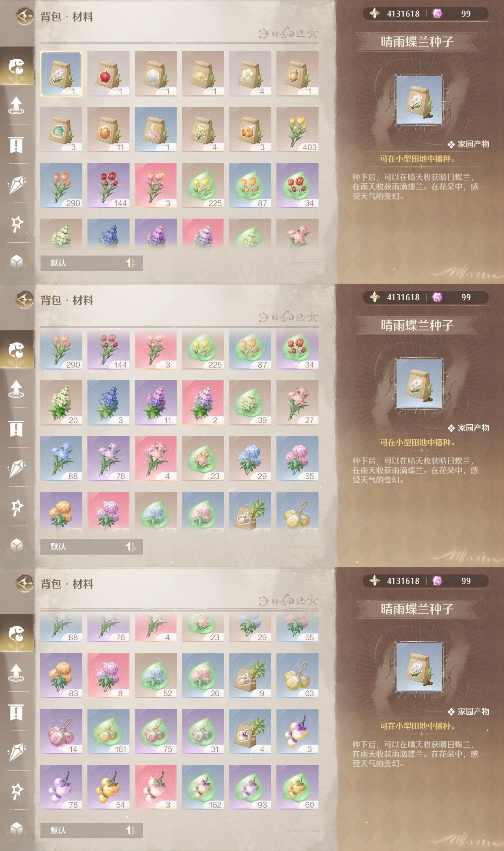The height and width of the screenshot is (851, 504).
Task: Select the green-bubble item with count 161
Action: (108, 732)
